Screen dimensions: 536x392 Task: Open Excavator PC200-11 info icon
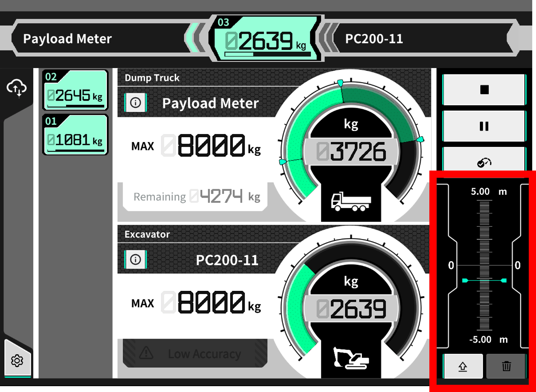pos(136,260)
